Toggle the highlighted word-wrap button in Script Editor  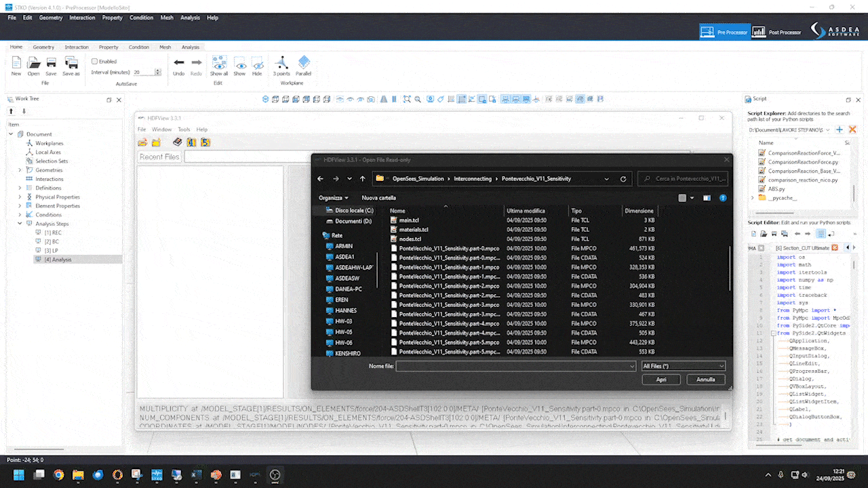tap(821, 233)
